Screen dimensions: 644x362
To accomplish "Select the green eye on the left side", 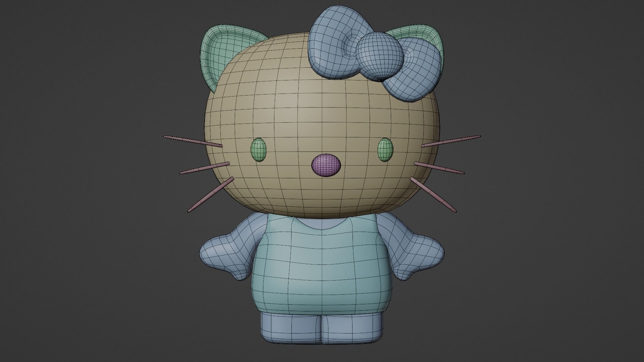I will pos(259,150).
